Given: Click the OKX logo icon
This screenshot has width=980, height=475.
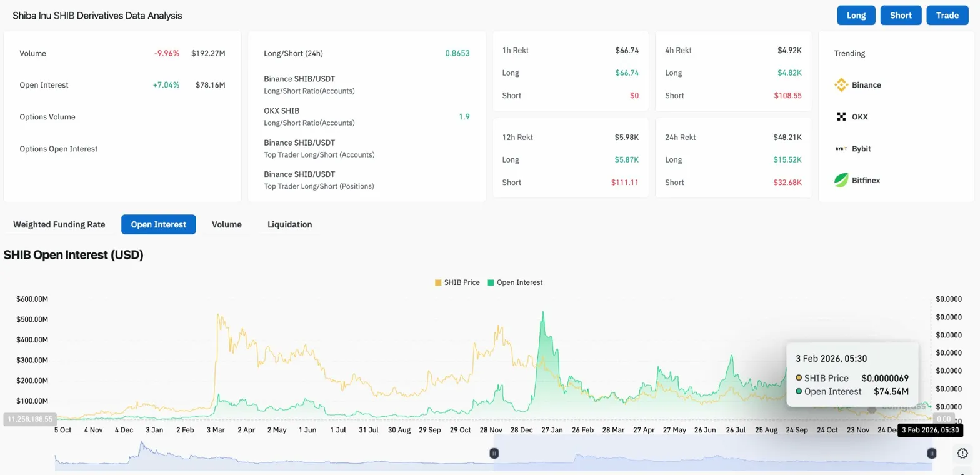Looking at the screenshot, I should pos(841,117).
